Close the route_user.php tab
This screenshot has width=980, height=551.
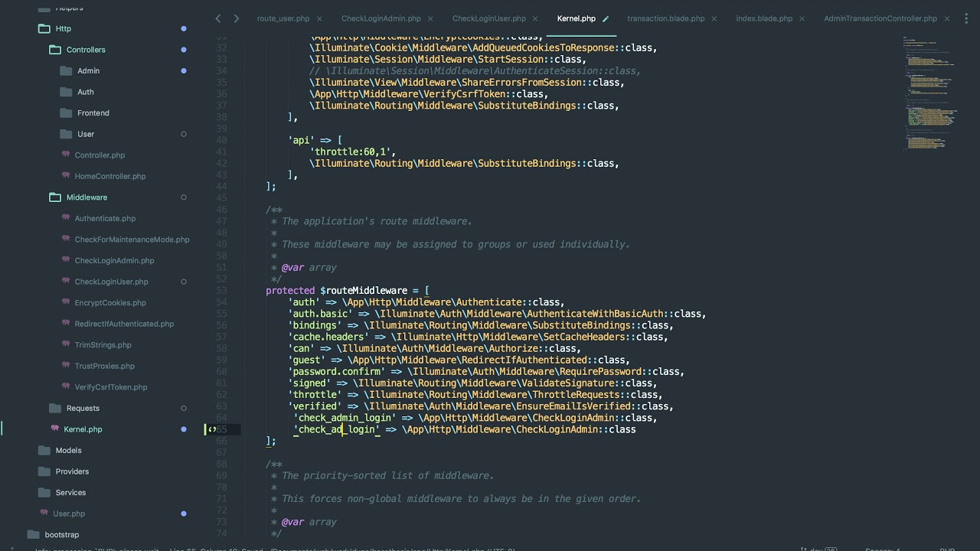[x=319, y=18]
